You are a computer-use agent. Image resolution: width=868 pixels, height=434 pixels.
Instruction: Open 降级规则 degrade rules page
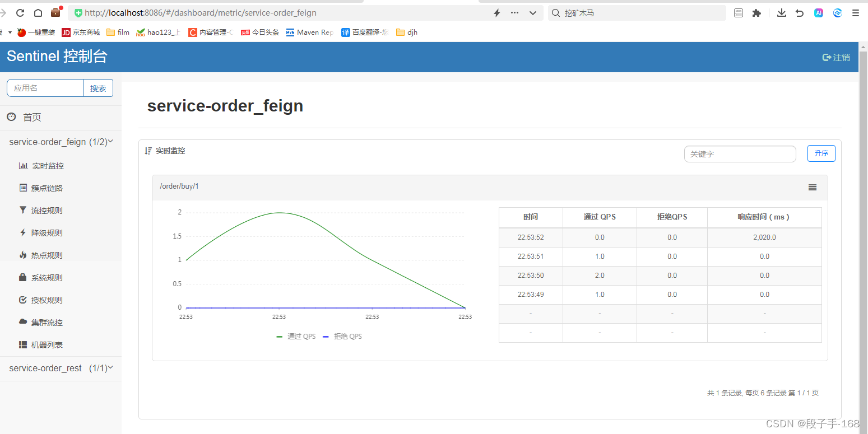[x=41, y=233]
